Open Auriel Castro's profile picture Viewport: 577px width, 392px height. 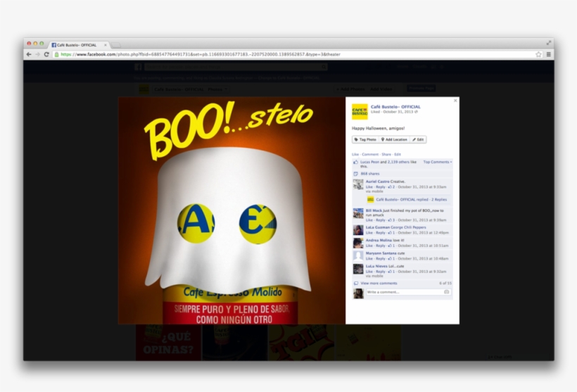point(358,184)
